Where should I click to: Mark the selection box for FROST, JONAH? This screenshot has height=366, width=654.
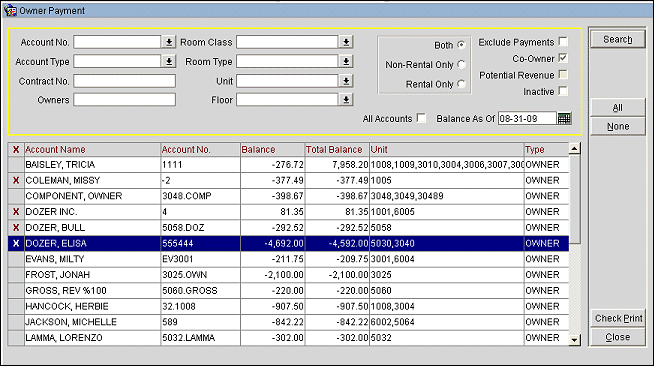(16, 275)
